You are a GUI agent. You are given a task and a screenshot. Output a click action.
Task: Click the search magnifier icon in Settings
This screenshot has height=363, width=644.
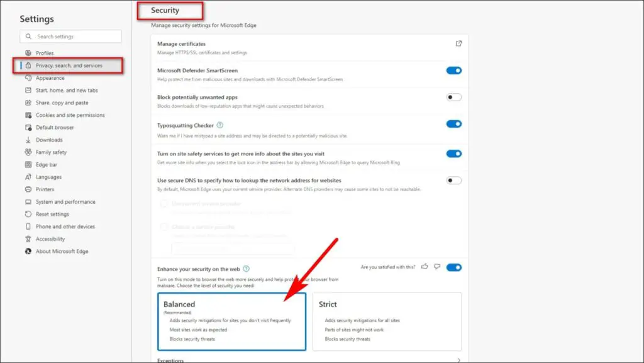(28, 36)
